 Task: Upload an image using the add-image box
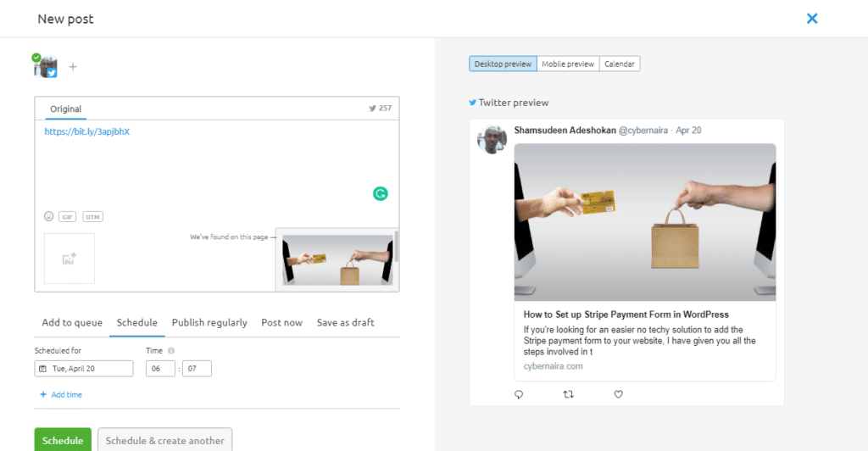(x=70, y=259)
